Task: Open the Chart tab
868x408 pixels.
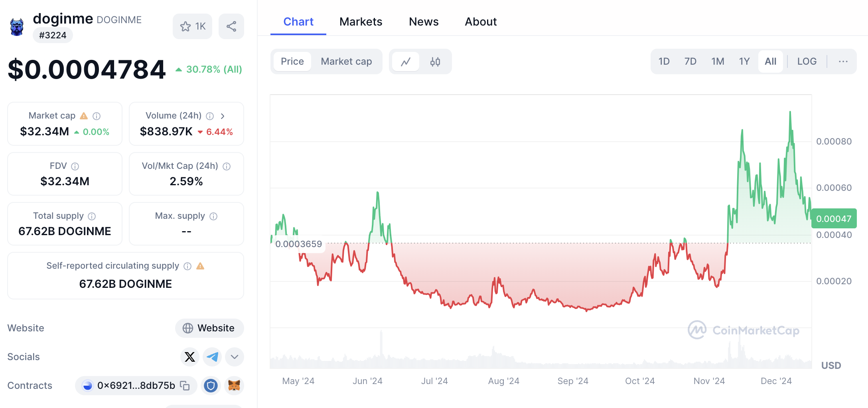Action: pos(298,22)
